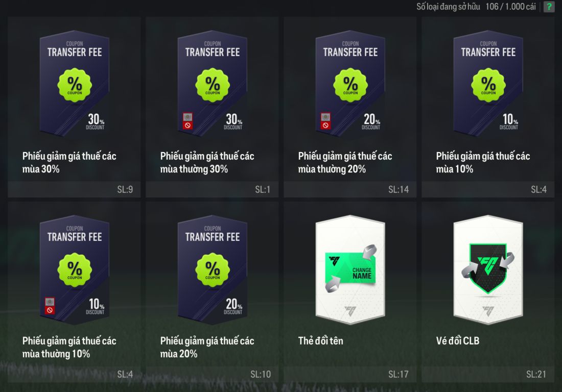
Task: Click the green help question mark icon
Action: (x=549, y=7)
